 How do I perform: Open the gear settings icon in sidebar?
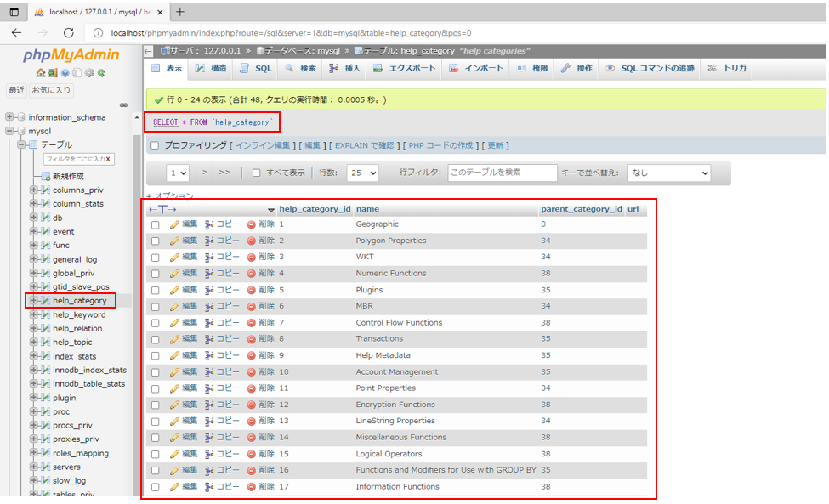(x=88, y=73)
